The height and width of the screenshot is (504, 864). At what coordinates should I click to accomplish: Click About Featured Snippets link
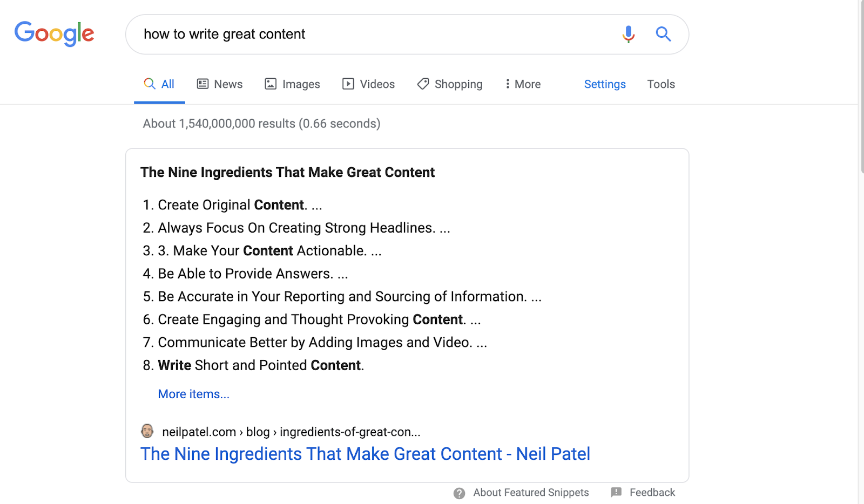[531, 492]
